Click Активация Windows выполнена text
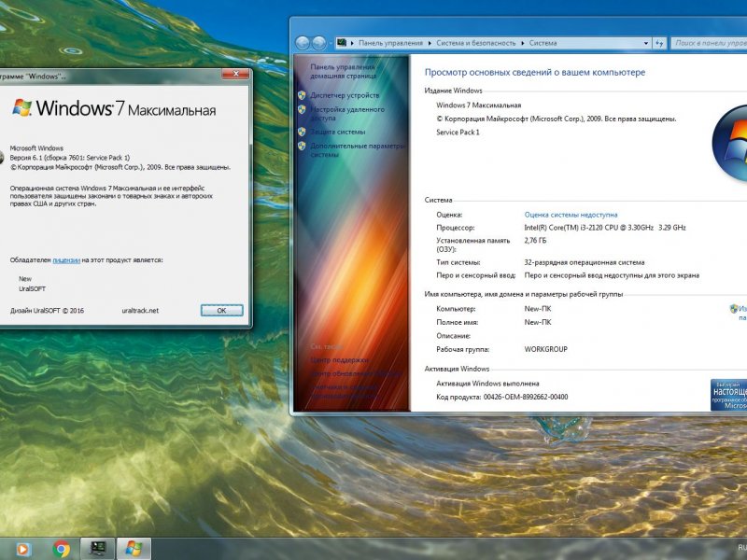Screen dimensions: 747x560 point(487,384)
